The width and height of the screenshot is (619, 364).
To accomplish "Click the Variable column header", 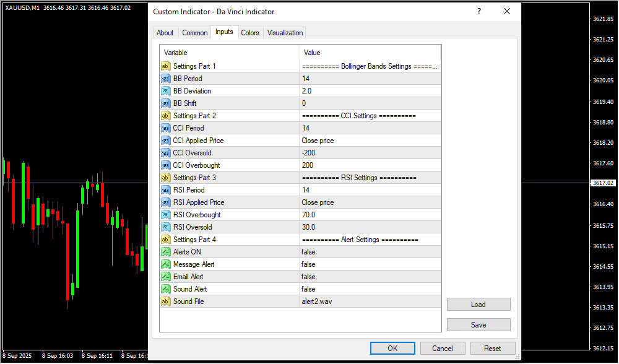I will (x=229, y=53).
